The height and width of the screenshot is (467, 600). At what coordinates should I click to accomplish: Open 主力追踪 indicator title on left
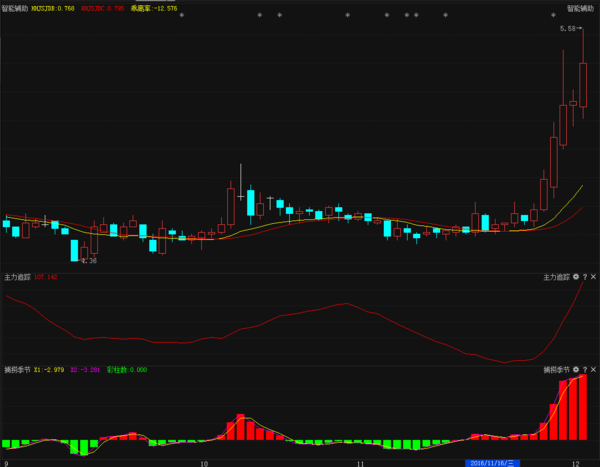pyautogui.click(x=16, y=277)
